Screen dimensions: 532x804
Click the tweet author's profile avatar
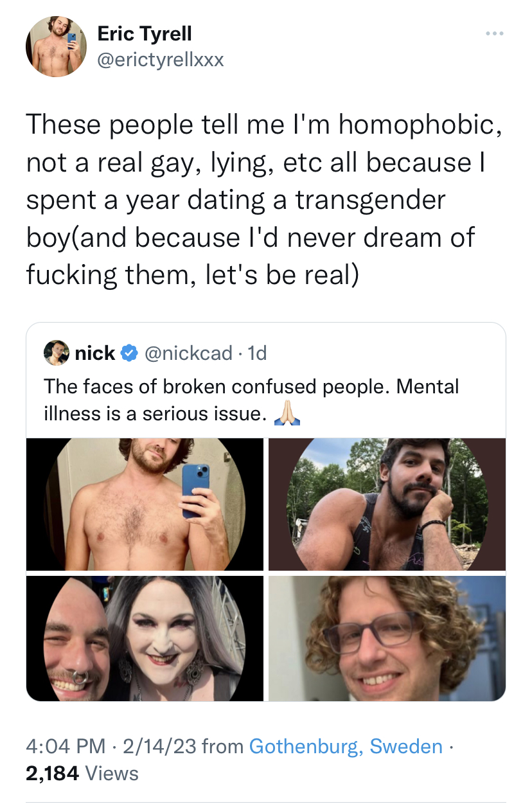click(56, 46)
